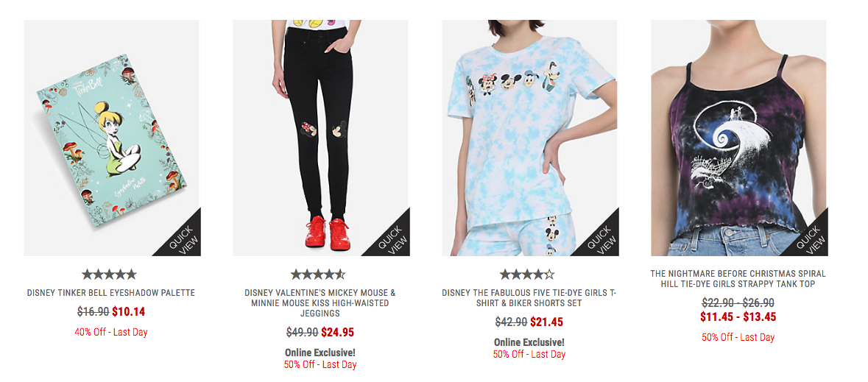Open Spiral Hill Tie-Dye Strappy Tank Top link
The width and height of the screenshot is (868, 382).
click(738, 278)
